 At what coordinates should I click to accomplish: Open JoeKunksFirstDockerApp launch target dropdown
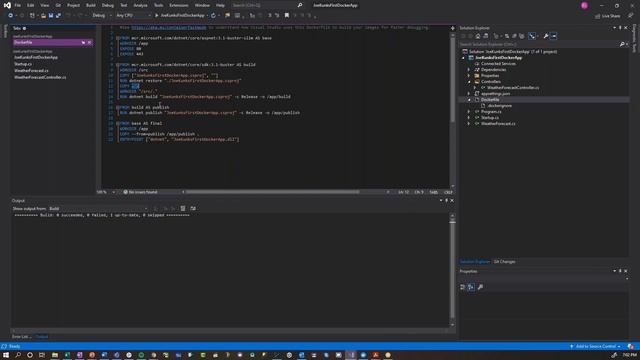(207, 16)
